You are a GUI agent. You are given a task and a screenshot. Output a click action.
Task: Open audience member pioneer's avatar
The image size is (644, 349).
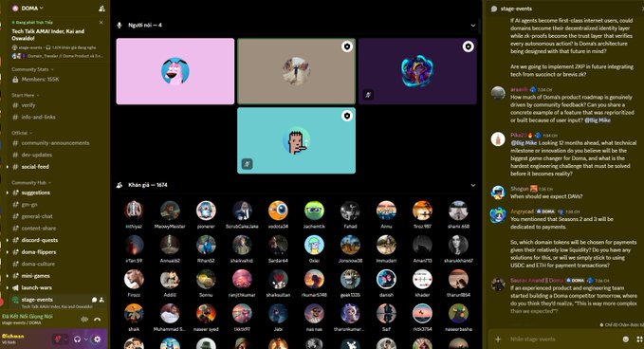pyautogui.click(x=206, y=211)
